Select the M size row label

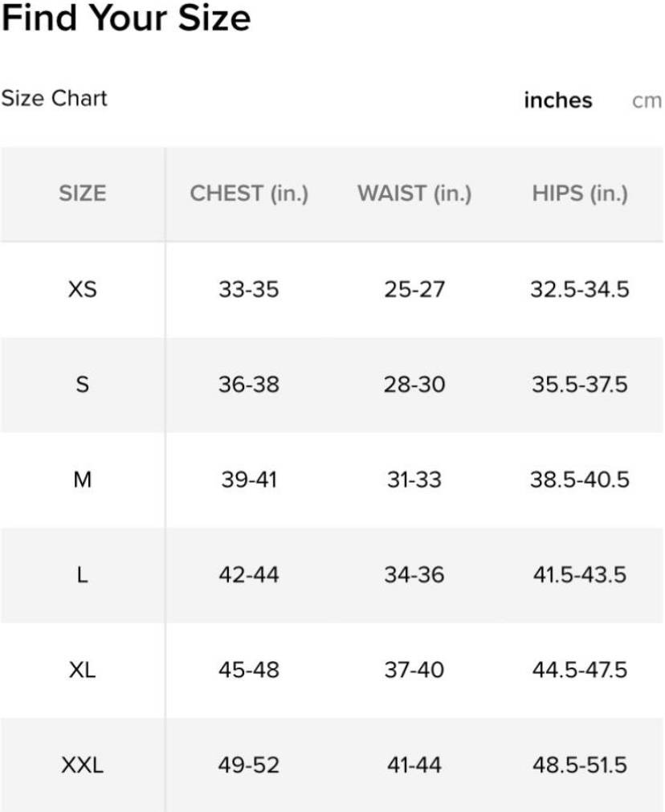(83, 479)
